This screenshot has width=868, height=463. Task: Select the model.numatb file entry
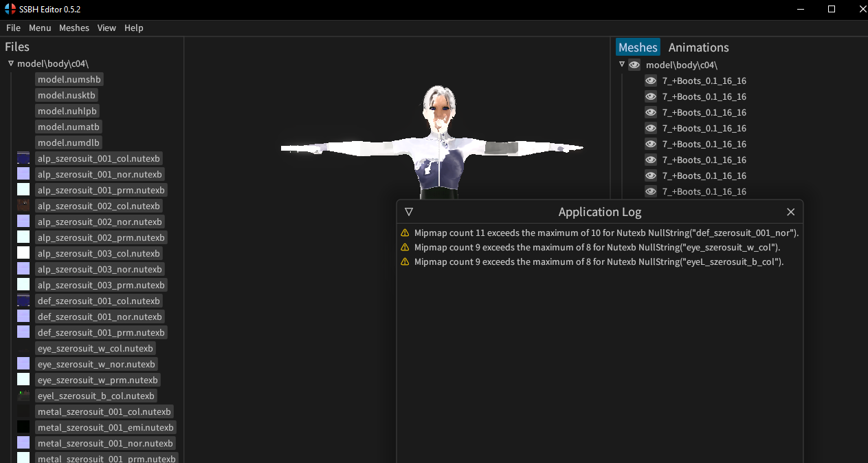tap(68, 127)
